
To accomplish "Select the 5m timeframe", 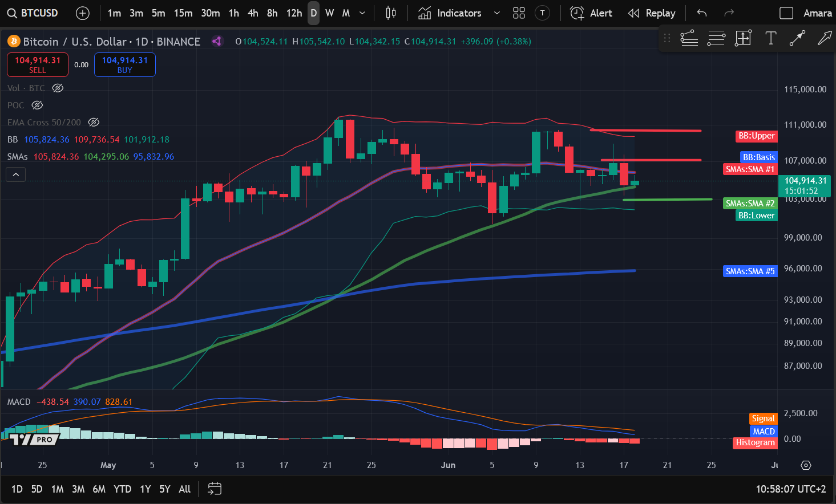I will 159,13.
